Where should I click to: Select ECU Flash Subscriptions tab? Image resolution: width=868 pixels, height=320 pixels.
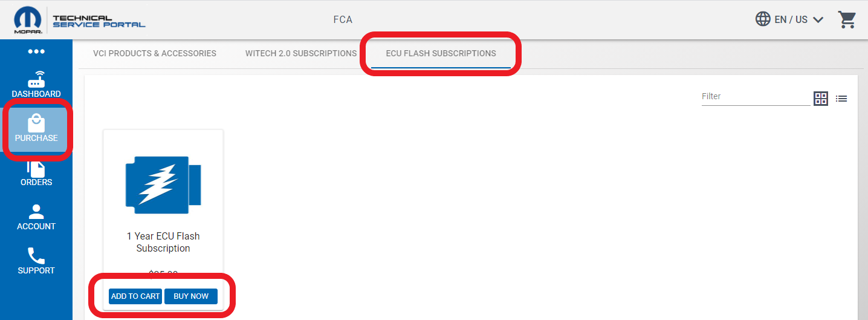tap(441, 53)
